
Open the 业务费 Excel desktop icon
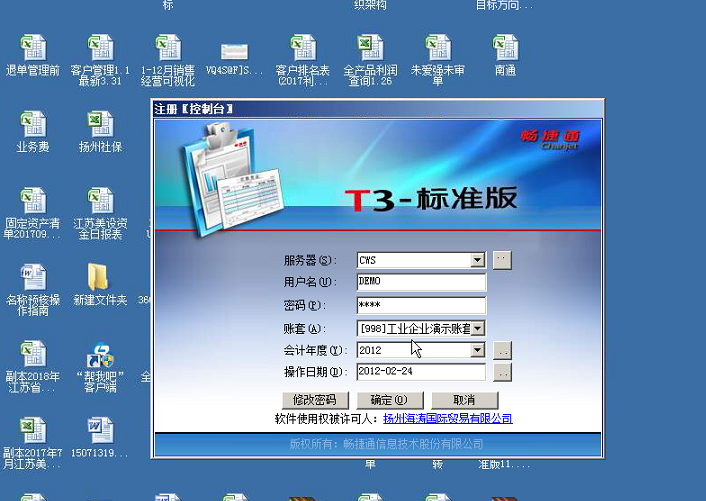coord(33,124)
